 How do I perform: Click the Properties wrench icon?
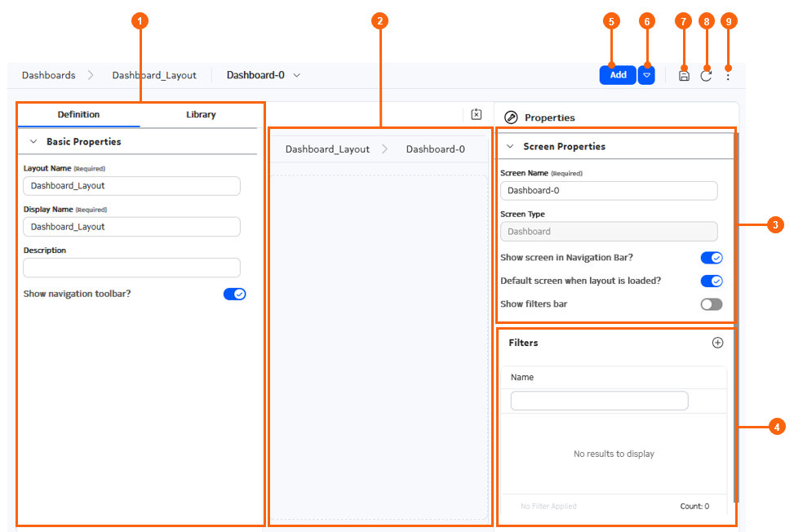point(511,117)
